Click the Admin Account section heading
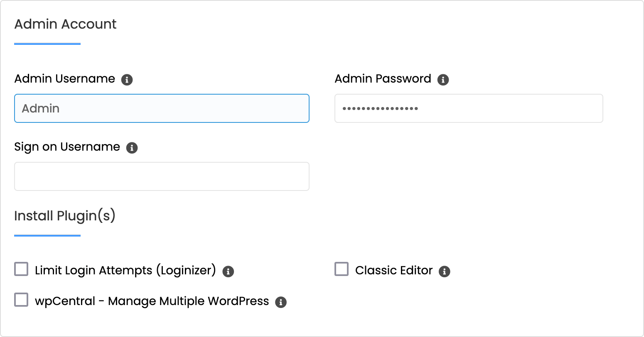The width and height of the screenshot is (644, 337). click(x=65, y=24)
